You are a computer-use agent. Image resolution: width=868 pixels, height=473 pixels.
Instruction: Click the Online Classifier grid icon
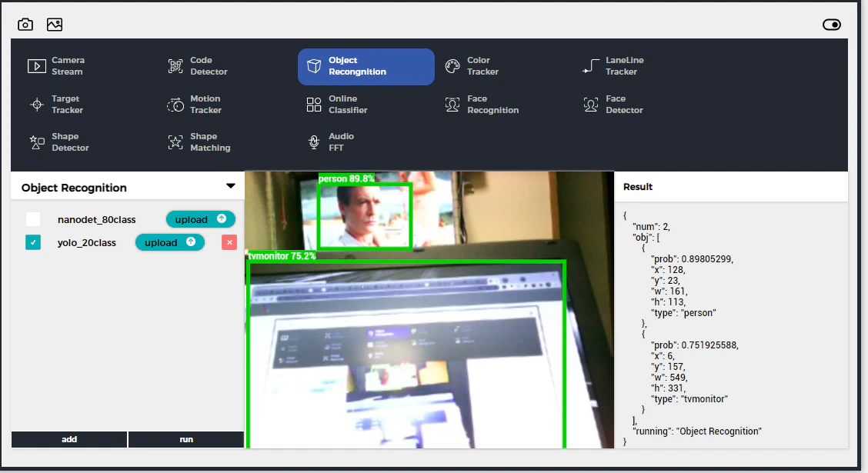point(314,105)
